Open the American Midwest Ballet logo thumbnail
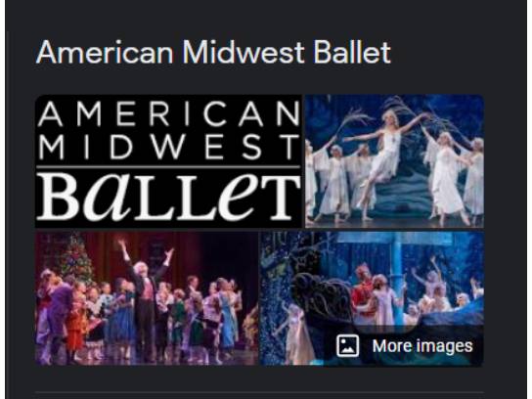532x399 pixels. tap(168, 161)
